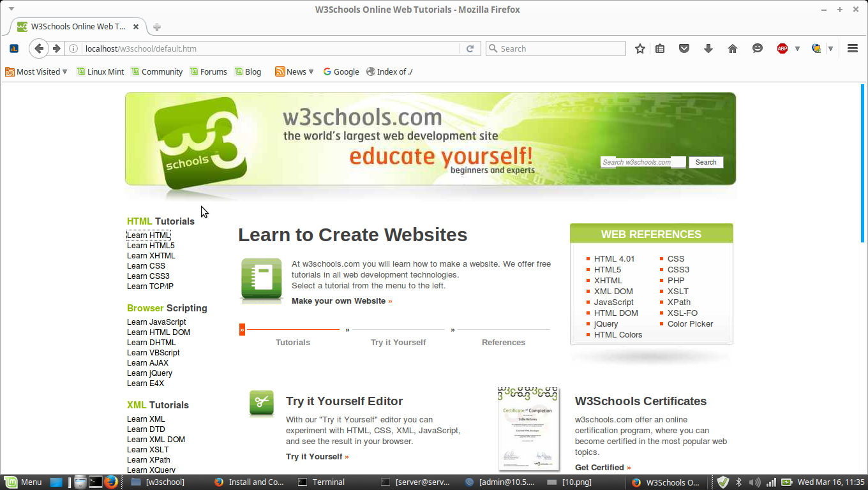Viewport: 868px width, 490px height.
Task: Click the page vertical scrollbar
Action: [x=862, y=163]
